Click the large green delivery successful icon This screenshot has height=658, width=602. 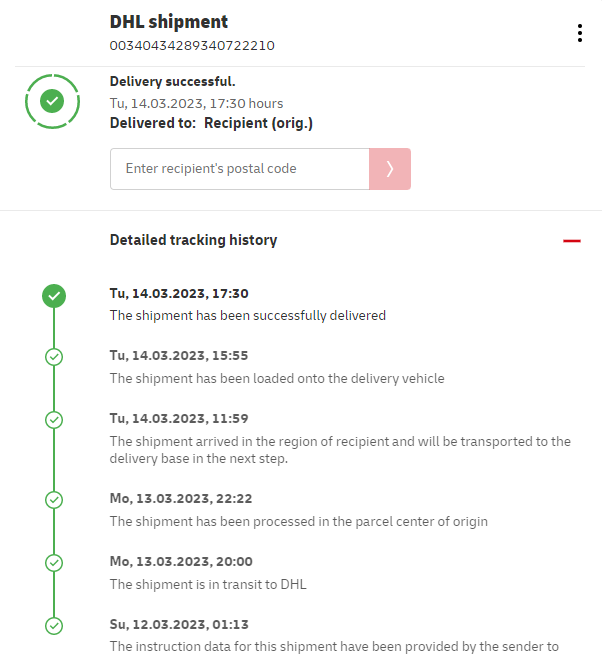[x=52, y=101]
